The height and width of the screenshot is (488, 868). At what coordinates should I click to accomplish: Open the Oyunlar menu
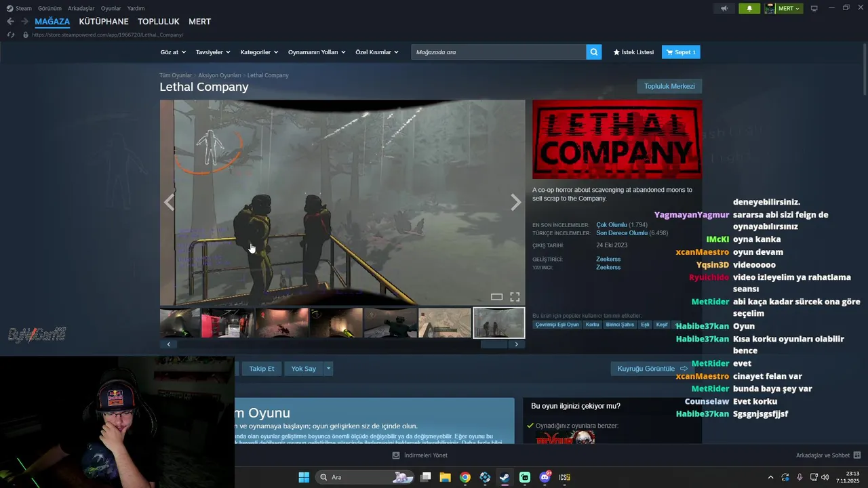111,8
